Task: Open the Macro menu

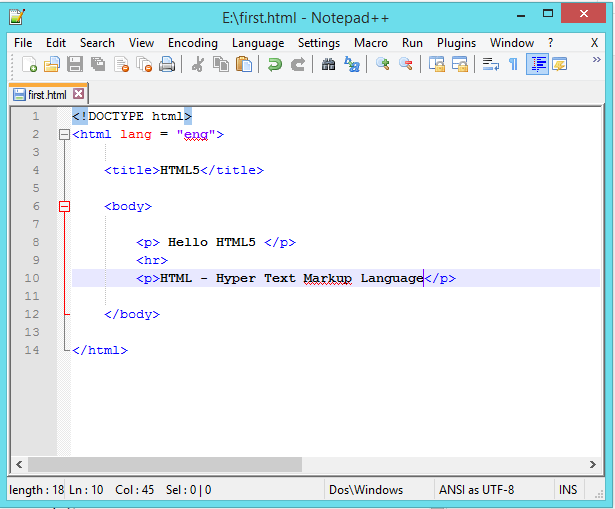Action: [371, 43]
